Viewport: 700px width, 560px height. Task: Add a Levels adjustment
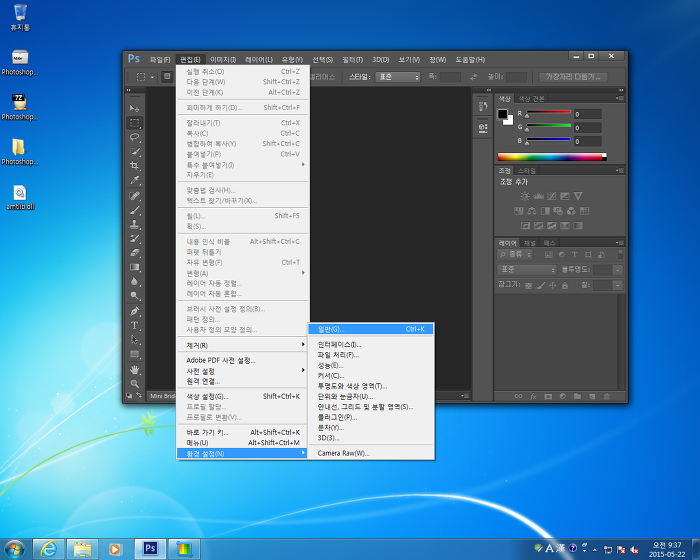538,196
